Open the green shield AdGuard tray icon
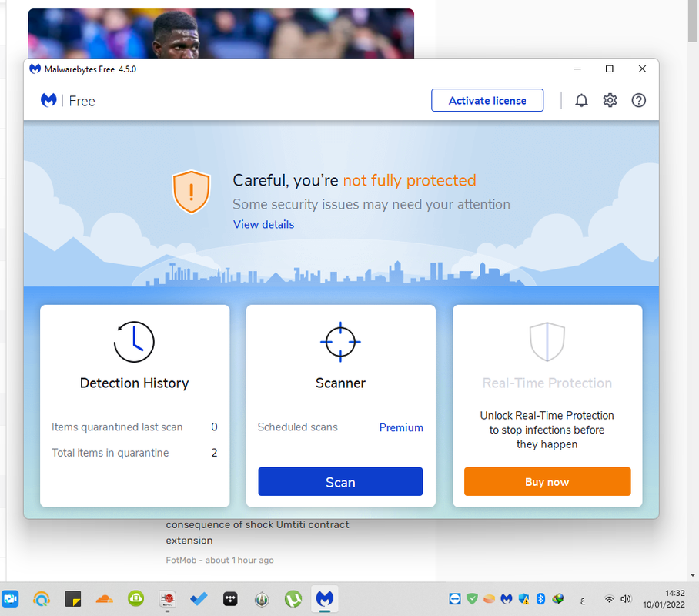The image size is (699, 616). (472, 598)
